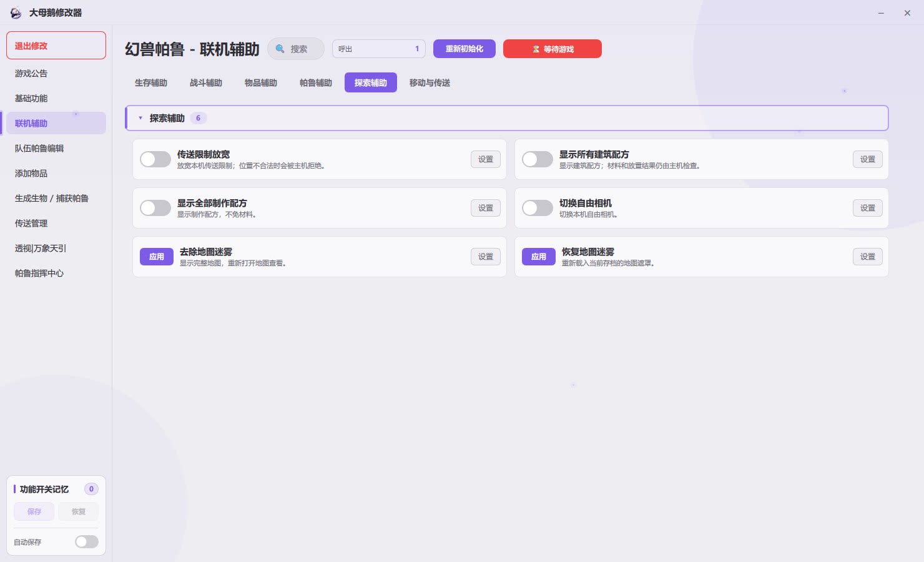Open 设置 for 显示全部制作配方
The width and height of the screenshot is (924, 562).
tap(486, 208)
